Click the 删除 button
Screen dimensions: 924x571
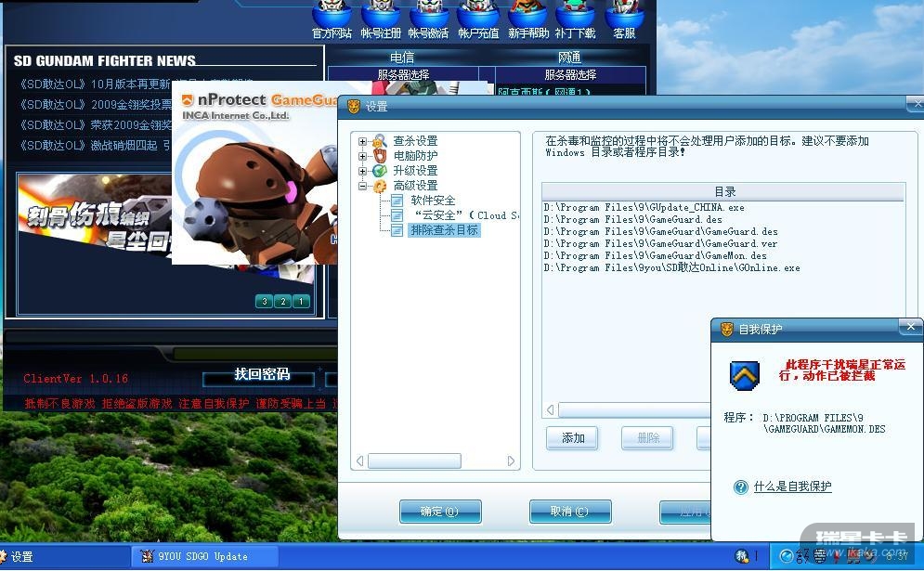click(647, 438)
